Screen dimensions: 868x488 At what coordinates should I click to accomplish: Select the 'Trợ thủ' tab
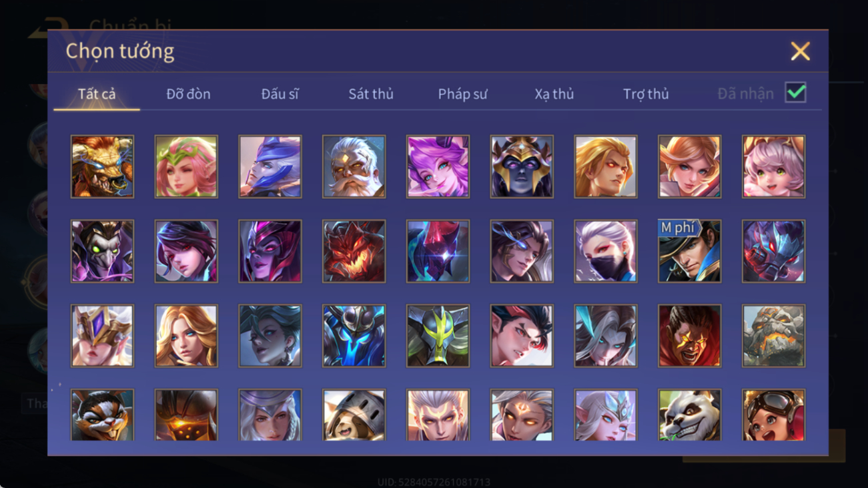tap(646, 94)
